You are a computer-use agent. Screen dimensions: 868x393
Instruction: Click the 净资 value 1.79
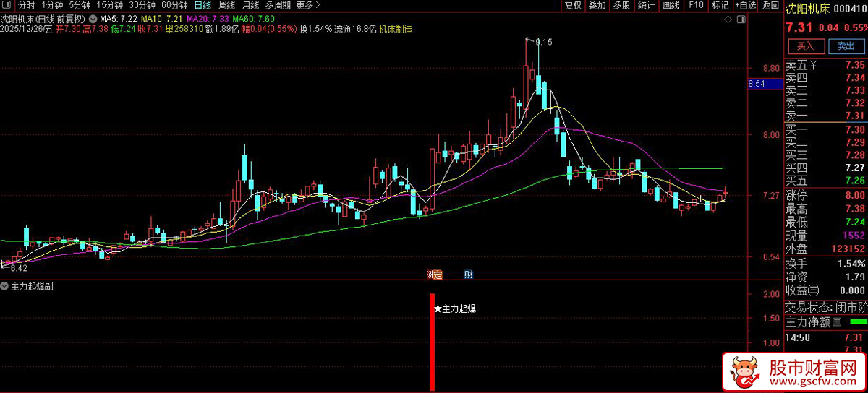coord(854,277)
